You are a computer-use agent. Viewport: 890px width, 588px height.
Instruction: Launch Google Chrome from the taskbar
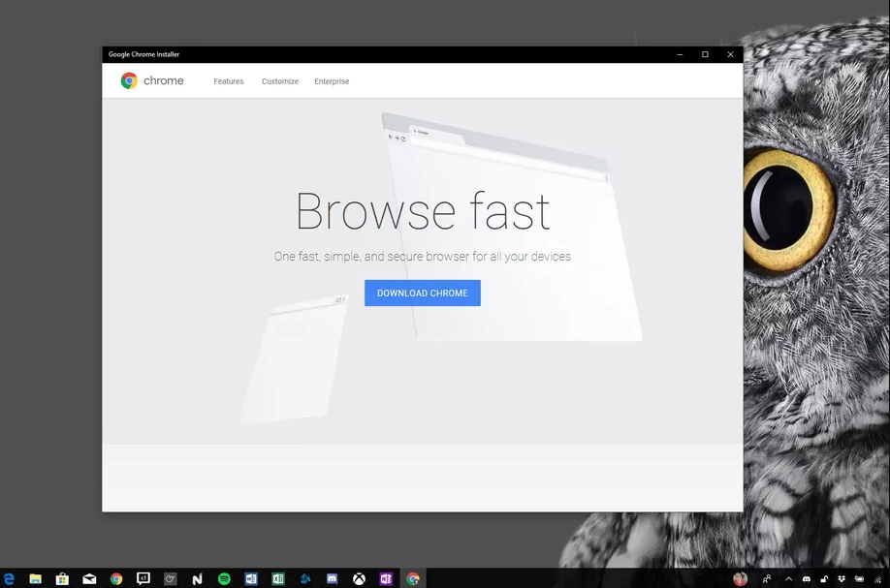click(x=116, y=578)
